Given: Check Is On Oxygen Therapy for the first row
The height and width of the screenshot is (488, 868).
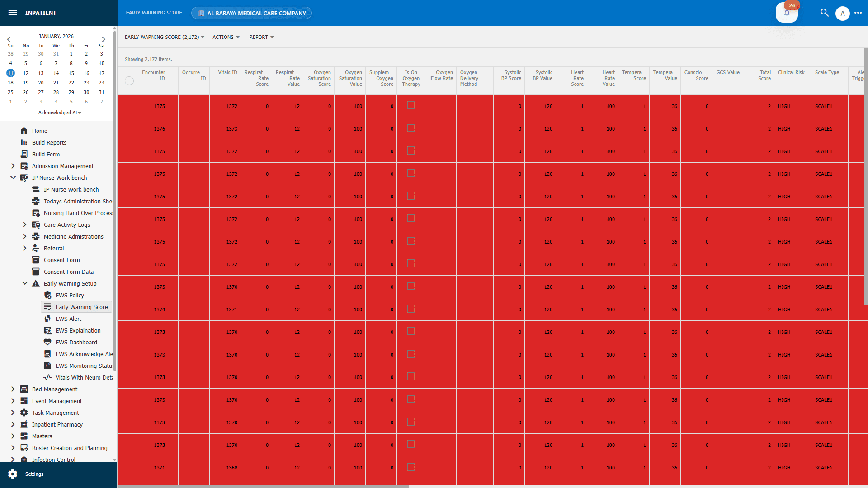Looking at the screenshot, I should pyautogui.click(x=411, y=105).
